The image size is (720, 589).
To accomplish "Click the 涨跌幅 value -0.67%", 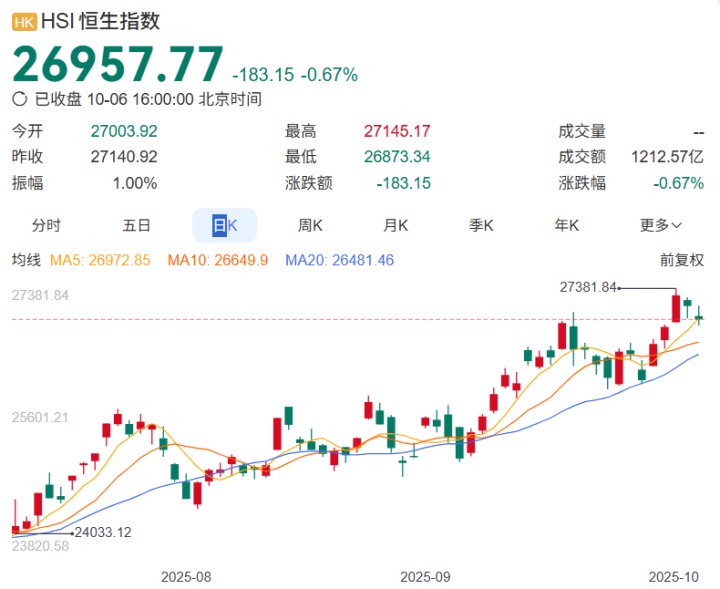I will (679, 184).
